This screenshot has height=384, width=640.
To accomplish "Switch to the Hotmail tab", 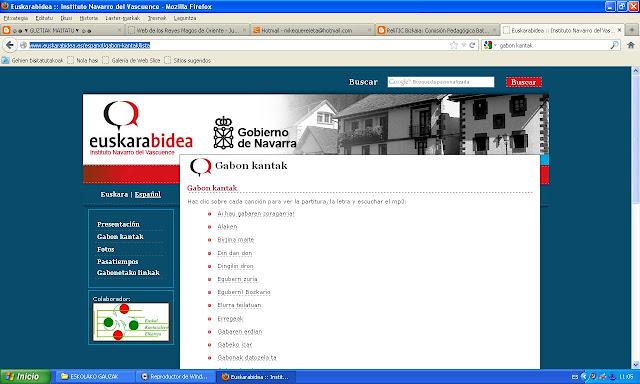I will point(312,30).
